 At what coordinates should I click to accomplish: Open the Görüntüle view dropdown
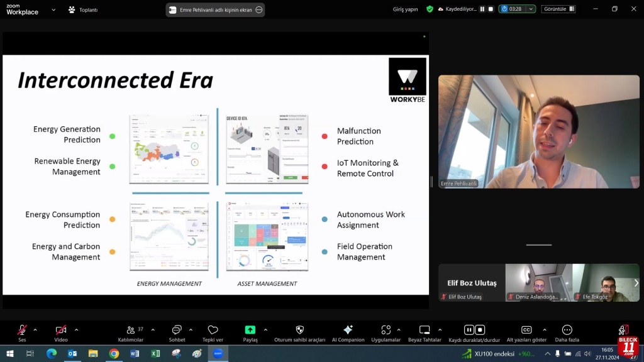559,9
